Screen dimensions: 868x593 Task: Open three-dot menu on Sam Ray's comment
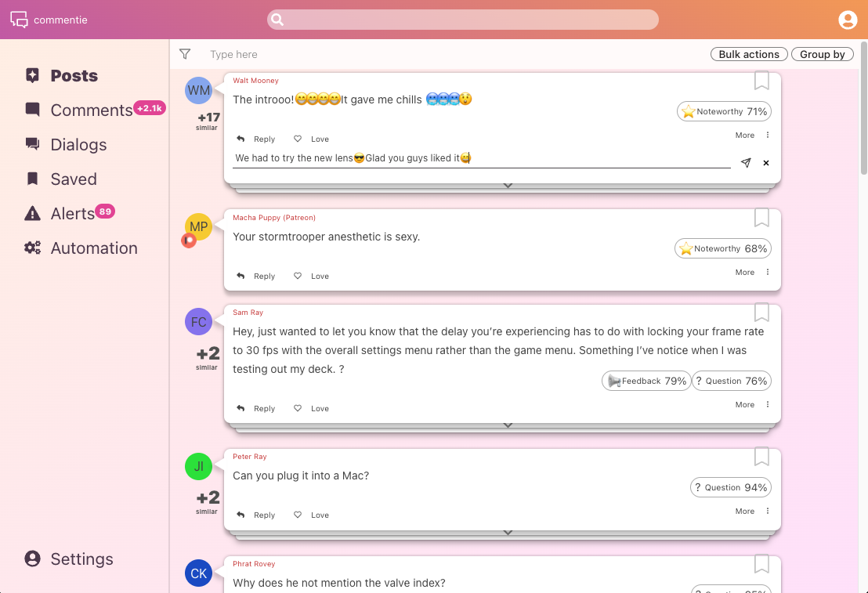coord(767,404)
